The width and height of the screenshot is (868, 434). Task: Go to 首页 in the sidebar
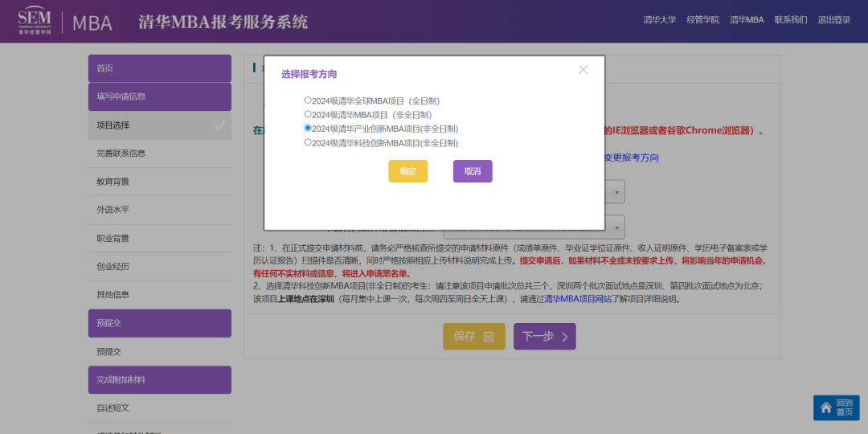click(x=159, y=68)
